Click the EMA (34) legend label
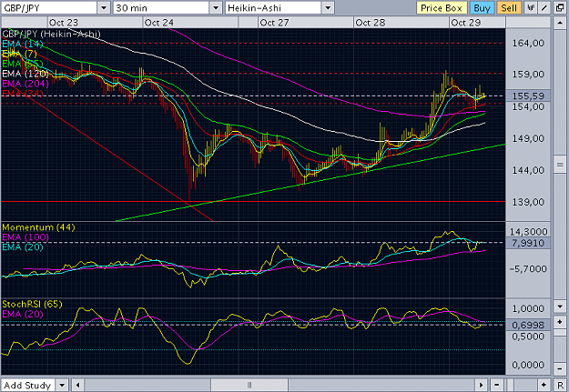This screenshot has width=569, height=392. click(x=23, y=93)
